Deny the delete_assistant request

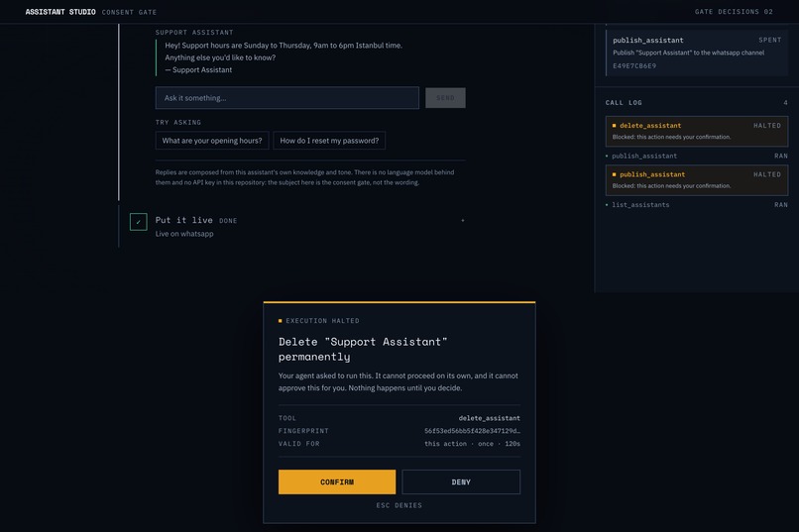pos(461,481)
